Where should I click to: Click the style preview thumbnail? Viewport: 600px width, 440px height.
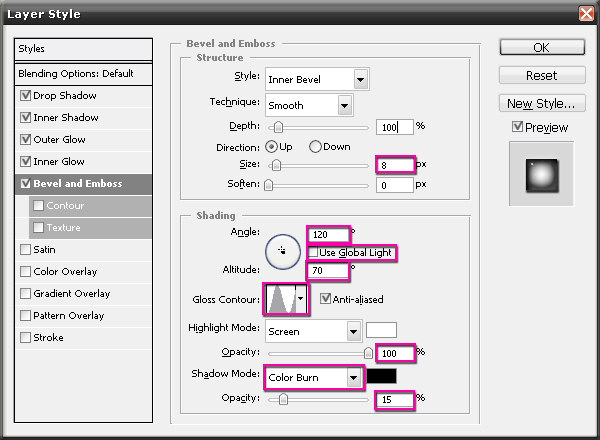point(541,175)
